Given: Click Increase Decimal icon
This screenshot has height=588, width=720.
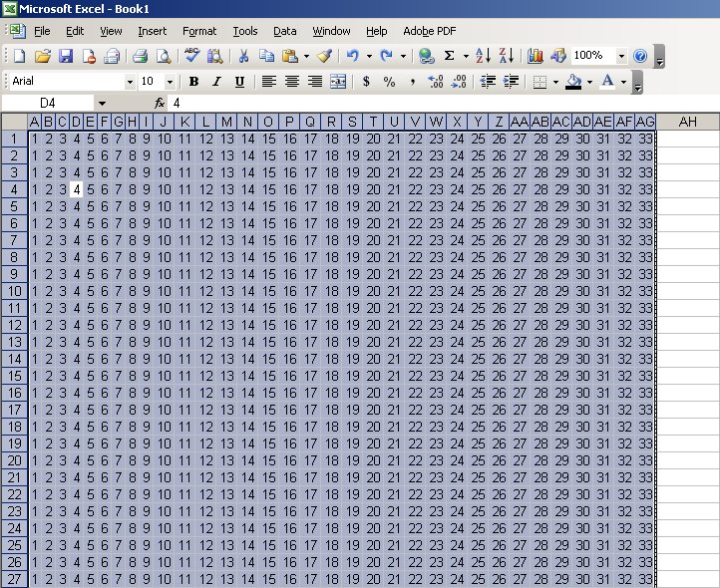Looking at the screenshot, I should coord(436,82).
